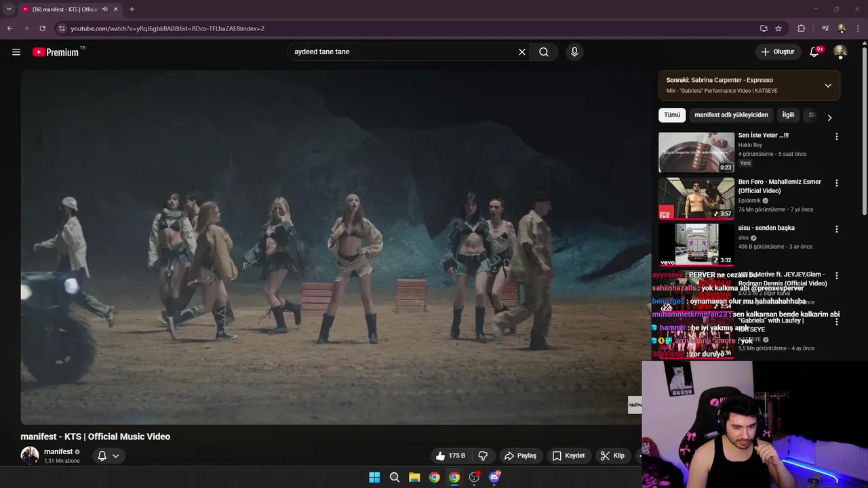Open the manifest channel name link

(58, 451)
